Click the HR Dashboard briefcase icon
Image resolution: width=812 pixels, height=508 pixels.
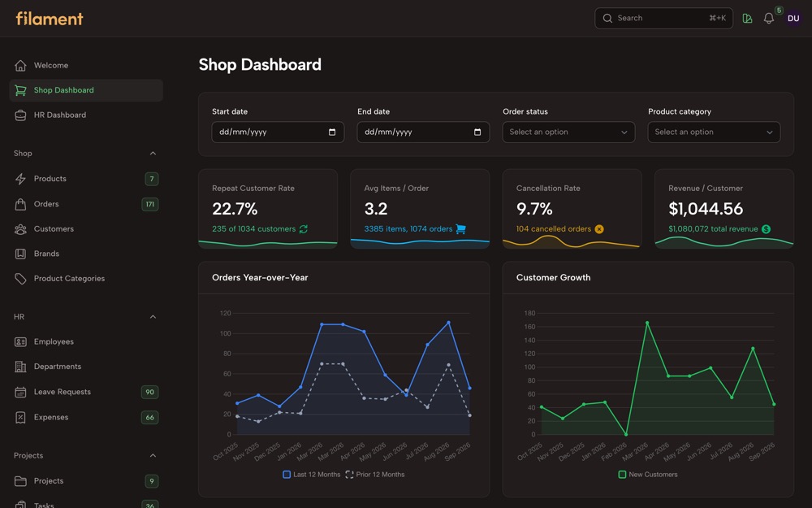[20, 115]
